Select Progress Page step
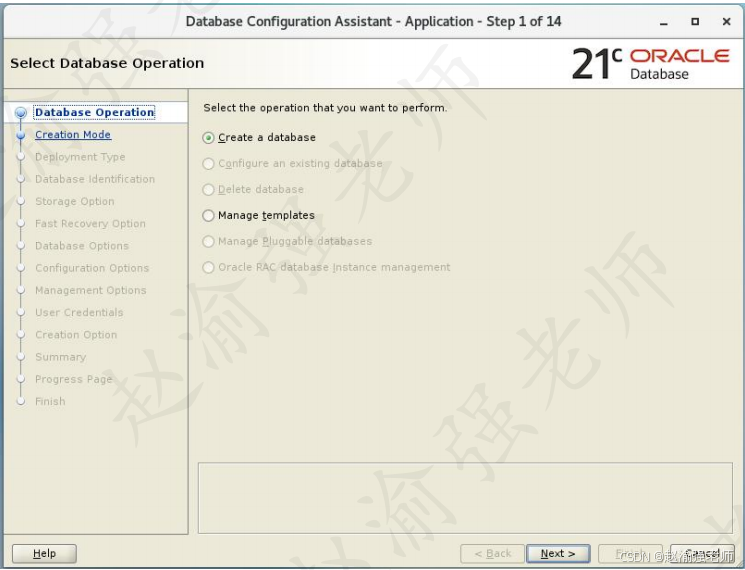 tap(73, 379)
